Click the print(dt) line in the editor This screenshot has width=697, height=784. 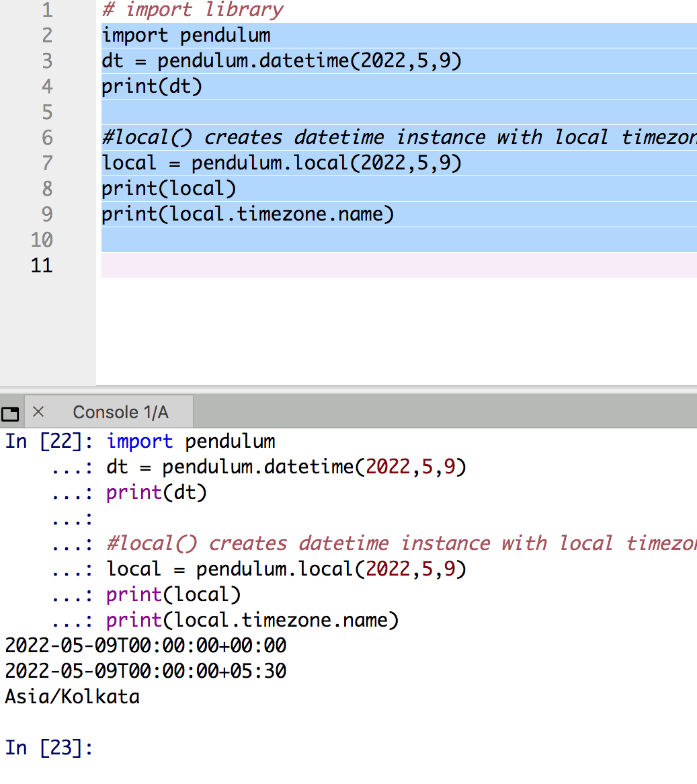point(152,87)
